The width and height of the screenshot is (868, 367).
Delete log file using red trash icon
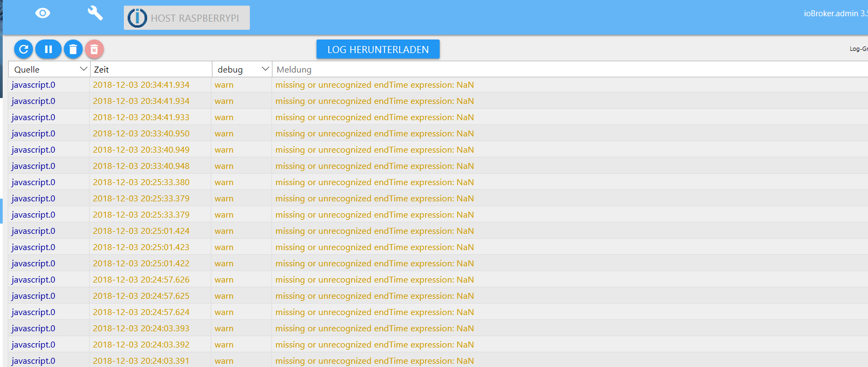click(x=94, y=49)
